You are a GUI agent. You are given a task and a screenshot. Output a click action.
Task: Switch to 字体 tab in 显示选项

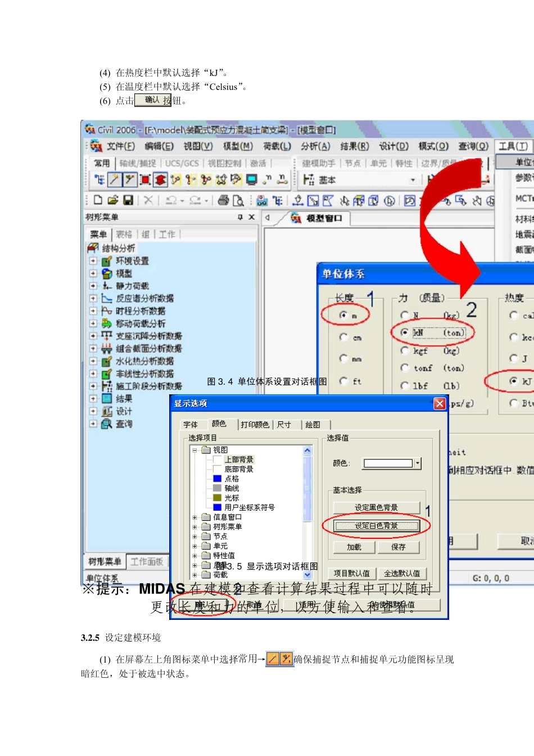[x=191, y=425]
